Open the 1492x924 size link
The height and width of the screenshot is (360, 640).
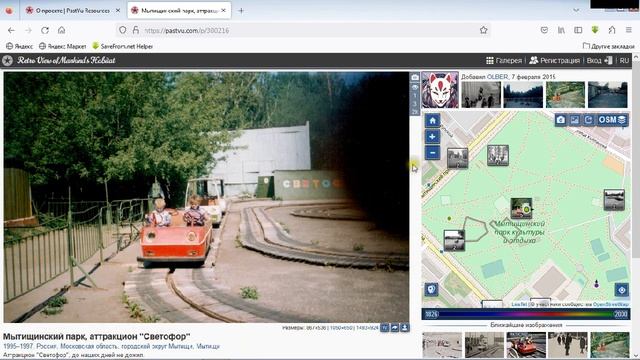[367, 328]
